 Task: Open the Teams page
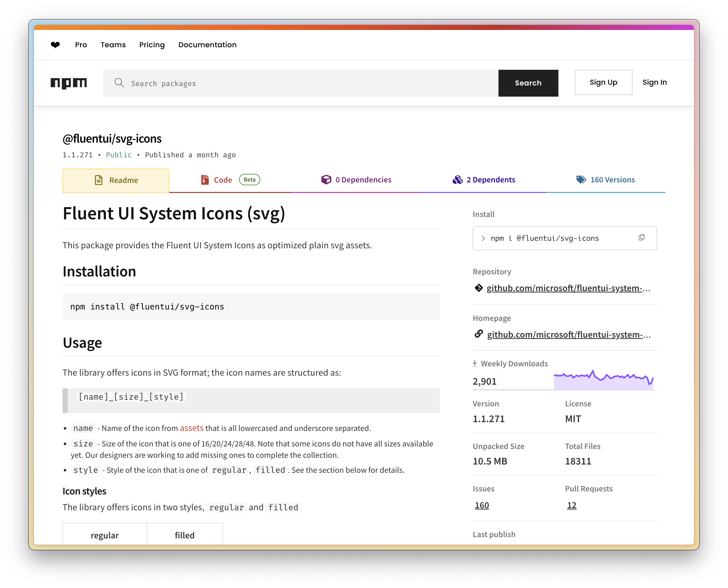(113, 45)
